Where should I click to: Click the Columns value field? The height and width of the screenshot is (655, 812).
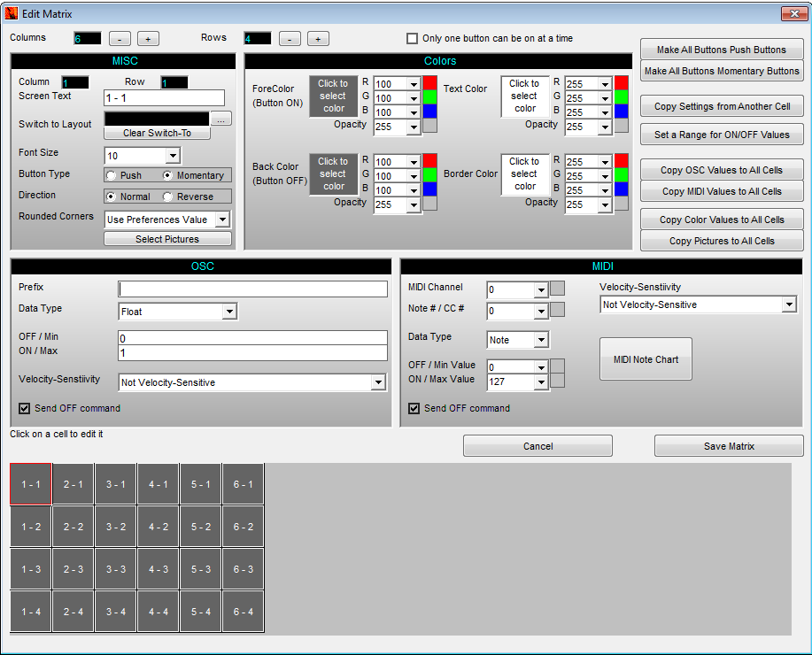[x=87, y=38]
